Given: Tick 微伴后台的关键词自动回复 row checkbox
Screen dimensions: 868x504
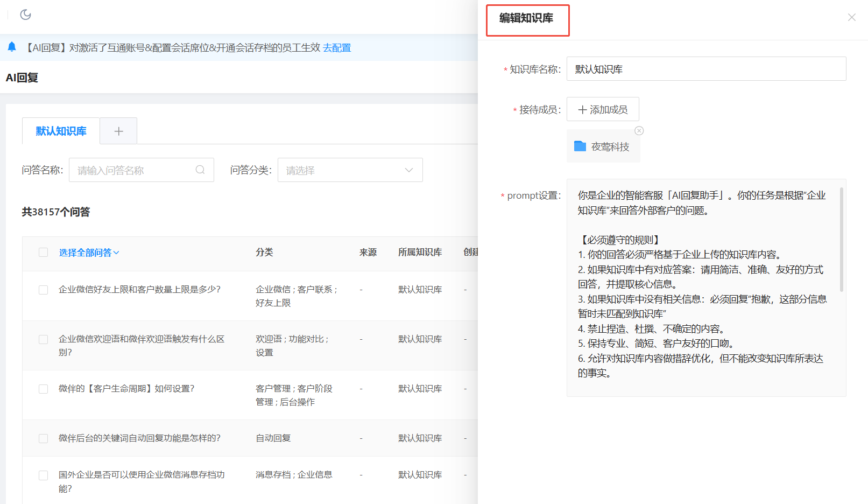Looking at the screenshot, I should coord(44,438).
